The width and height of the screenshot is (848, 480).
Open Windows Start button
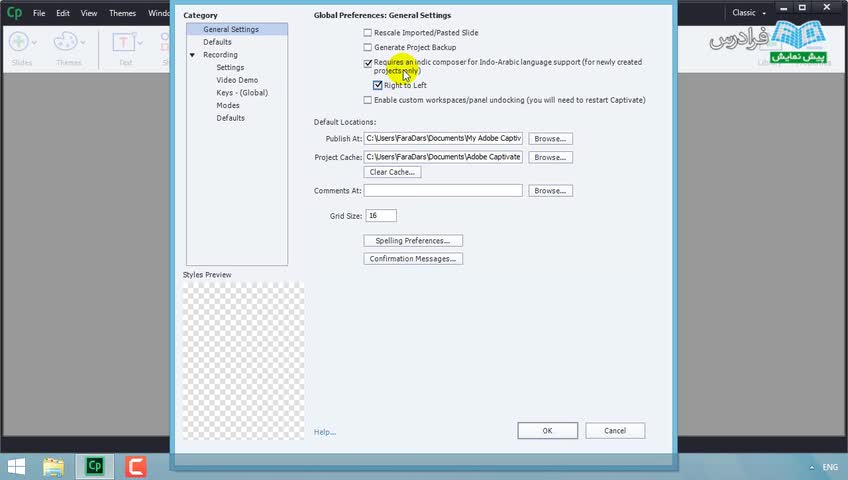point(16,466)
